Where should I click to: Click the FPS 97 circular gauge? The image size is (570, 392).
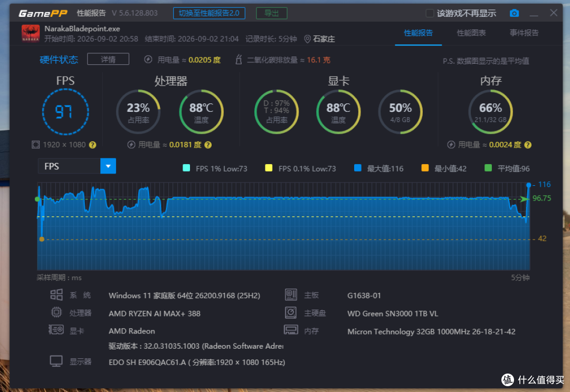tap(65, 111)
